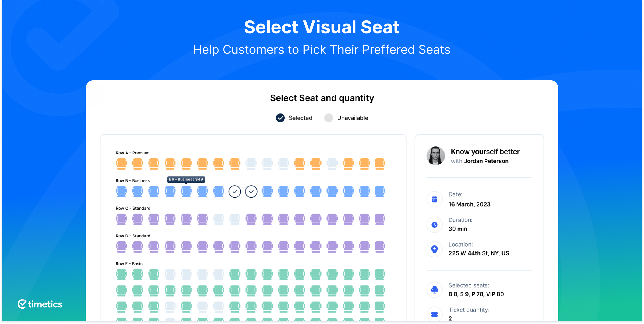The image size is (644, 324).
Task: Select Business seat B6 under the tooltip
Action: [x=186, y=191]
